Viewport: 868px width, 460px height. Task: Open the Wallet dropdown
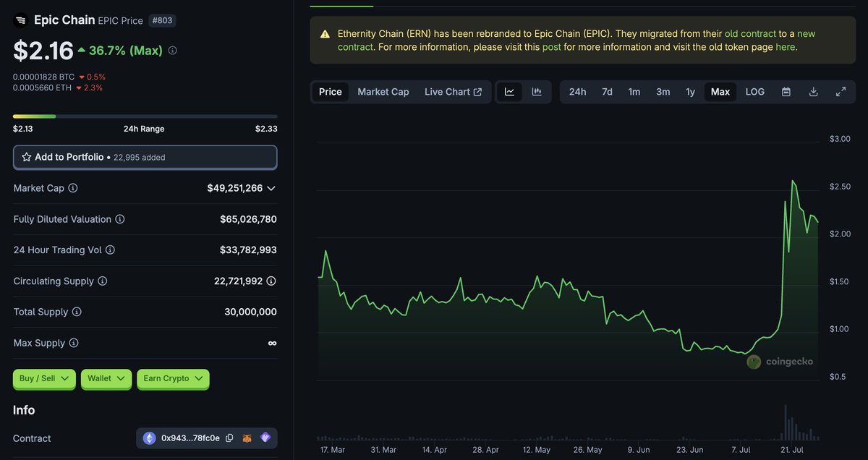pos(106,378)
